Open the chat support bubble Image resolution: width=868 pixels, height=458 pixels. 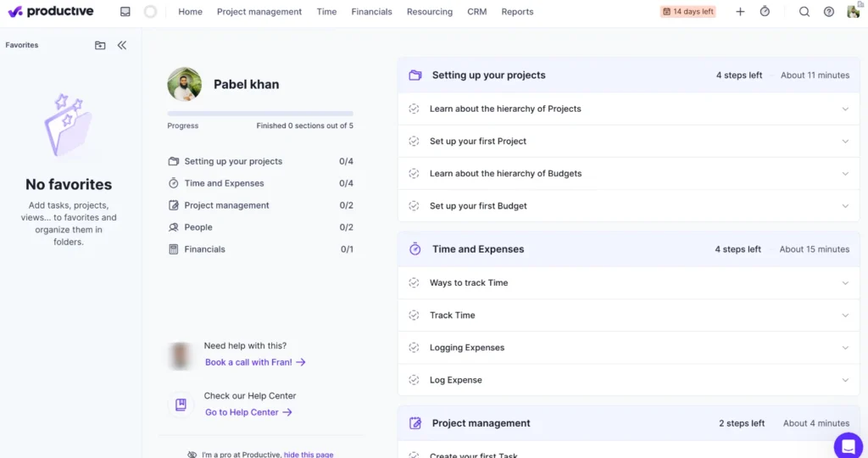point(848,445)
